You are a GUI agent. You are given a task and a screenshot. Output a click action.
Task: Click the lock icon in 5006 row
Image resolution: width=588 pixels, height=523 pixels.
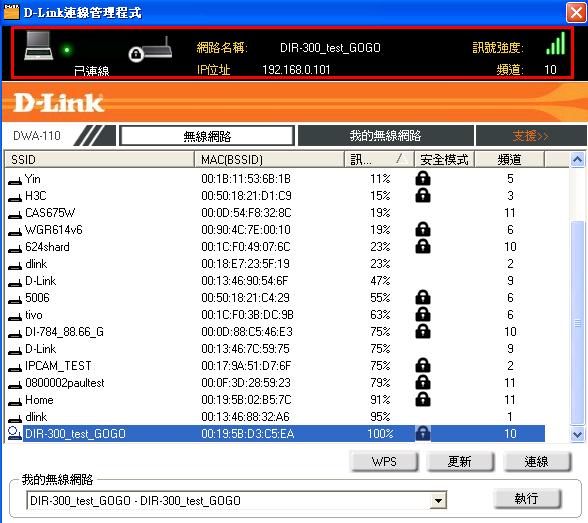(x=423, y=297)
